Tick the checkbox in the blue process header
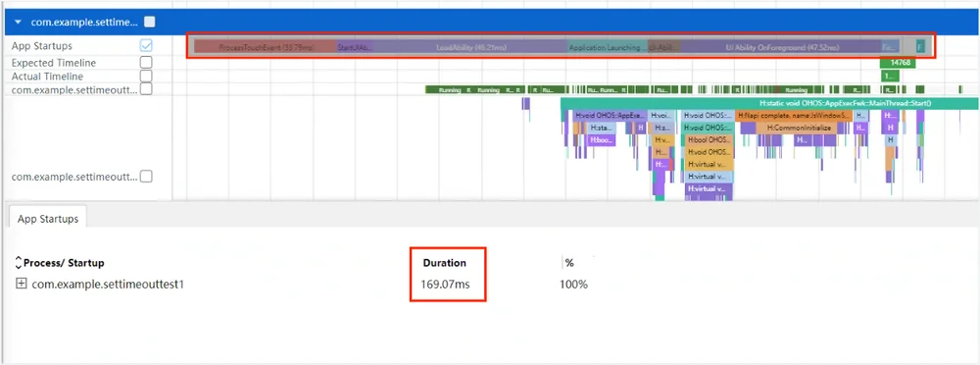 pyautogui.click(x=149, y=22)
